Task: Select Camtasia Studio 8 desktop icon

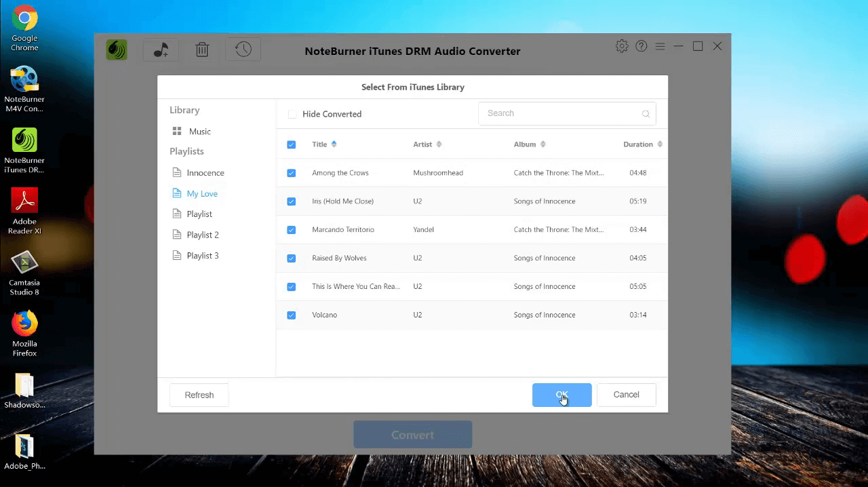Action: pos(24,273)
